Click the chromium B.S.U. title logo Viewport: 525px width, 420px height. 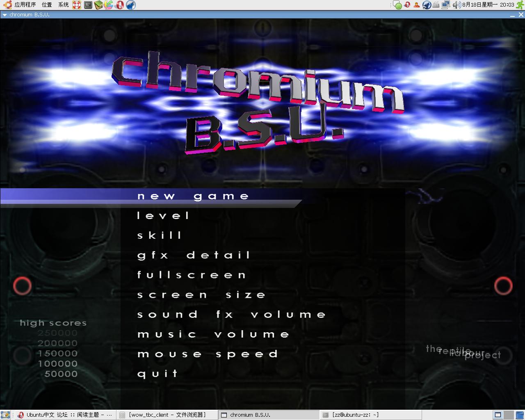tap(258, 103)
